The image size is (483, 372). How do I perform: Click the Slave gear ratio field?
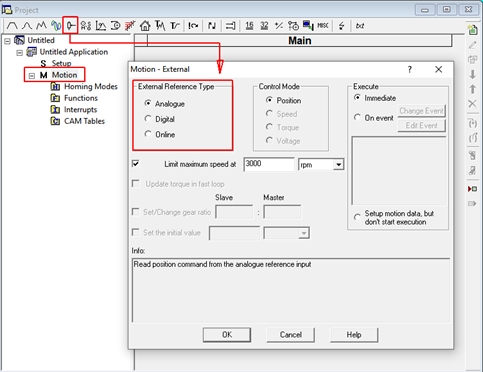234,212
